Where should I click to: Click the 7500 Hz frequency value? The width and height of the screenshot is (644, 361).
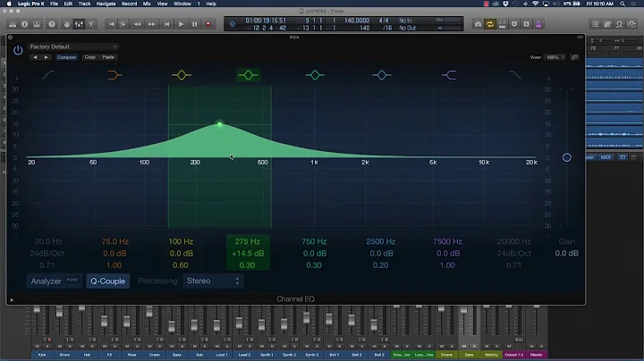pos(448,241)
